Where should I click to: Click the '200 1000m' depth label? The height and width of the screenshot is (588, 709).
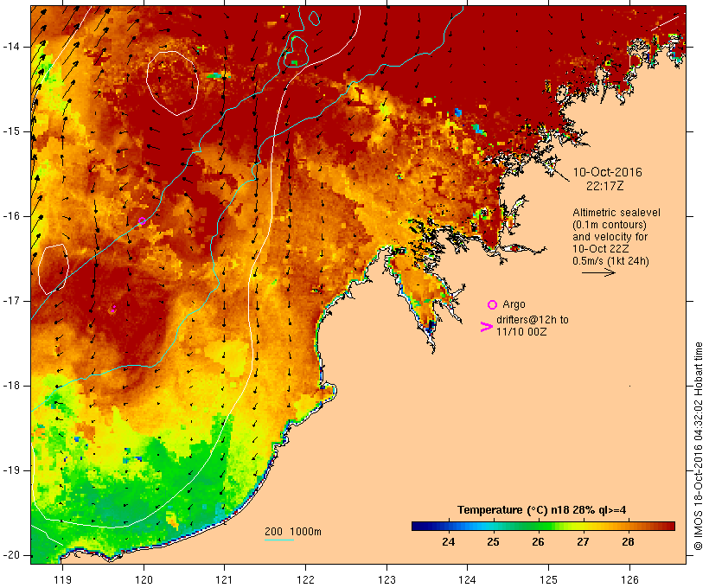click(293, 532)
